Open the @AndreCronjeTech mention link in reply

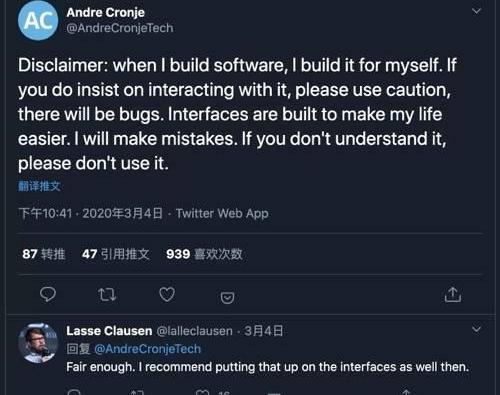[x=148, y=349]
